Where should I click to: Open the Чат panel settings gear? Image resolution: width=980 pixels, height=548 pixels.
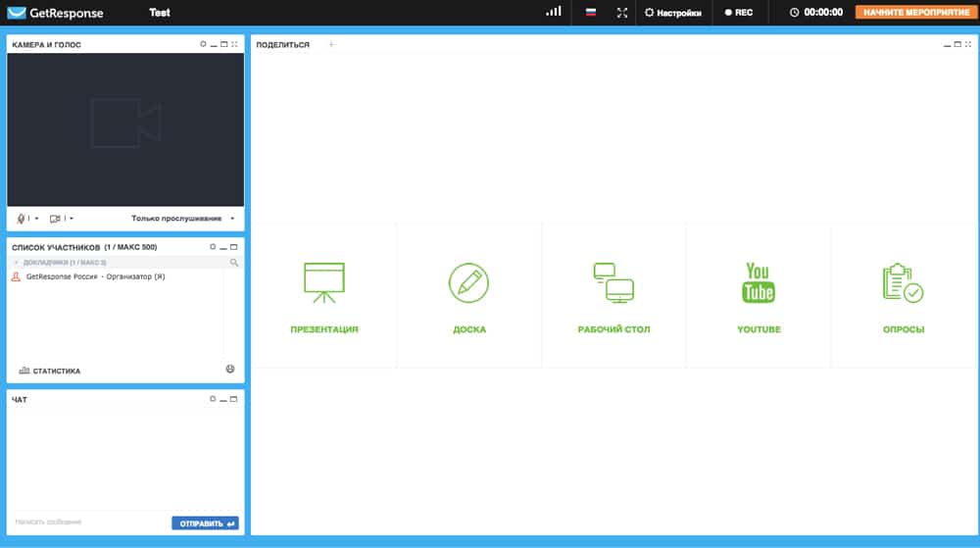(213, 399)
